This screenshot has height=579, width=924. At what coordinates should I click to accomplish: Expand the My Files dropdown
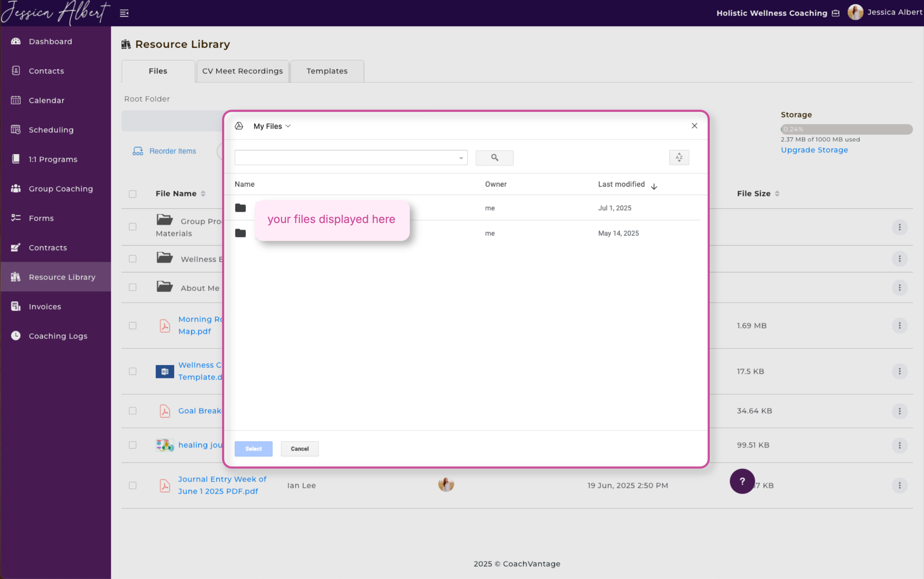click(272, 127)
